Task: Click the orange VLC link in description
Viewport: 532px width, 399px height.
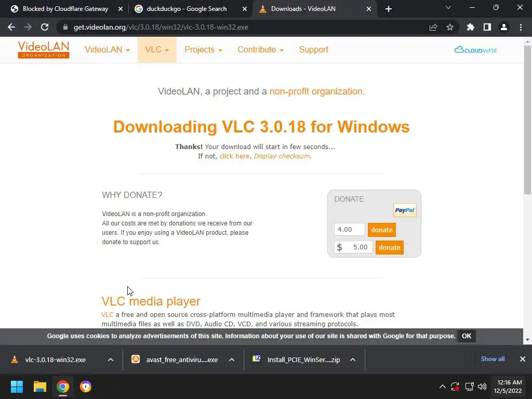Action: pyautogui.click(x=107, y=314)
